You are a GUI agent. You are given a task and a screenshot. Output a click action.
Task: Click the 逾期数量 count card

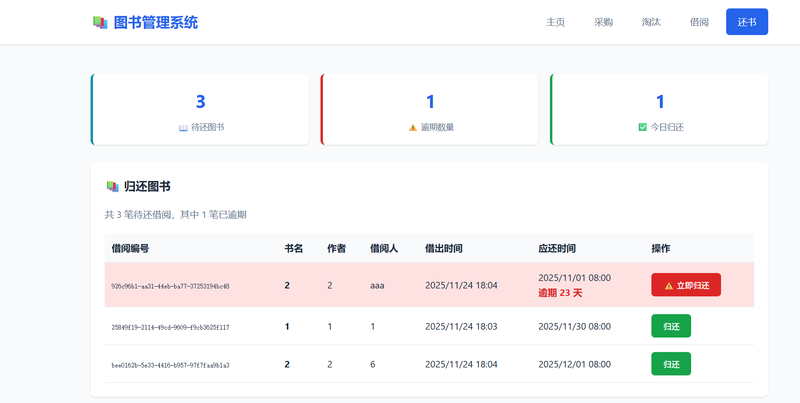tap(430, 109)
